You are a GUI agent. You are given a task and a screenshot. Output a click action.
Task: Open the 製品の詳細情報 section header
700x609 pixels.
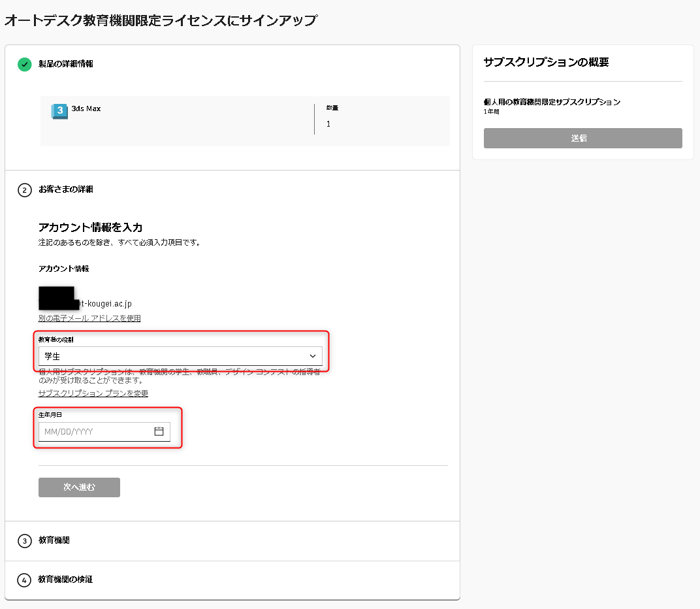[65, 64]
